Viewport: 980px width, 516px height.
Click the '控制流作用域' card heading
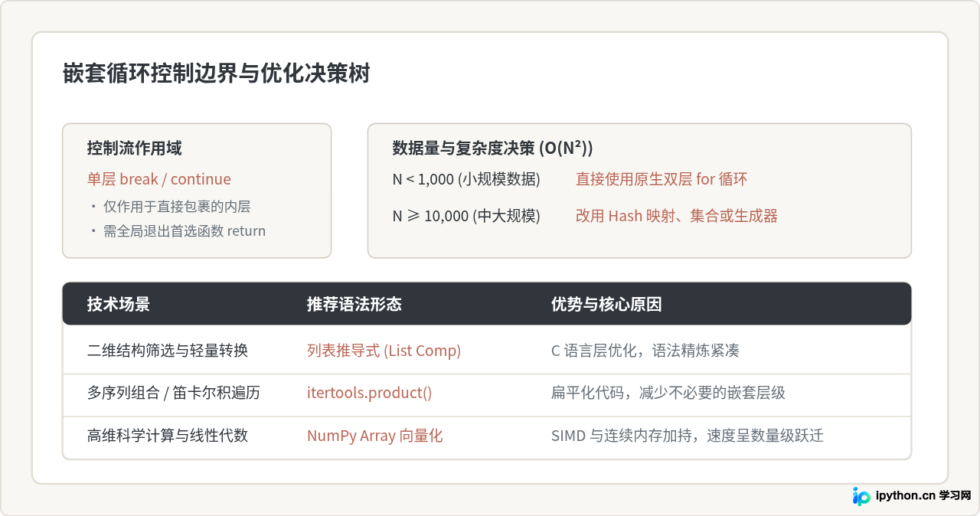pyautogui.click(x=135, y=148)
